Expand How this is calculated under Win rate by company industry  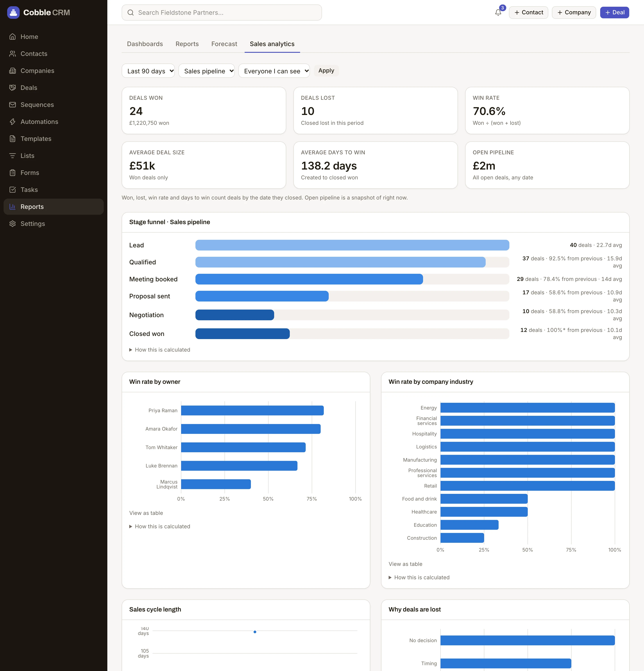pyautogui.click(x=419, y=577)
